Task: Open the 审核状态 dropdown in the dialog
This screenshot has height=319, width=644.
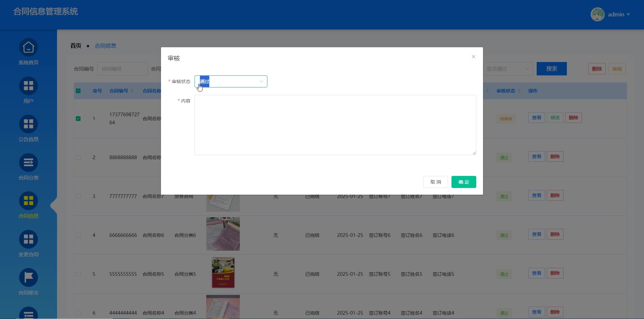Action: [x=231, y=81]
